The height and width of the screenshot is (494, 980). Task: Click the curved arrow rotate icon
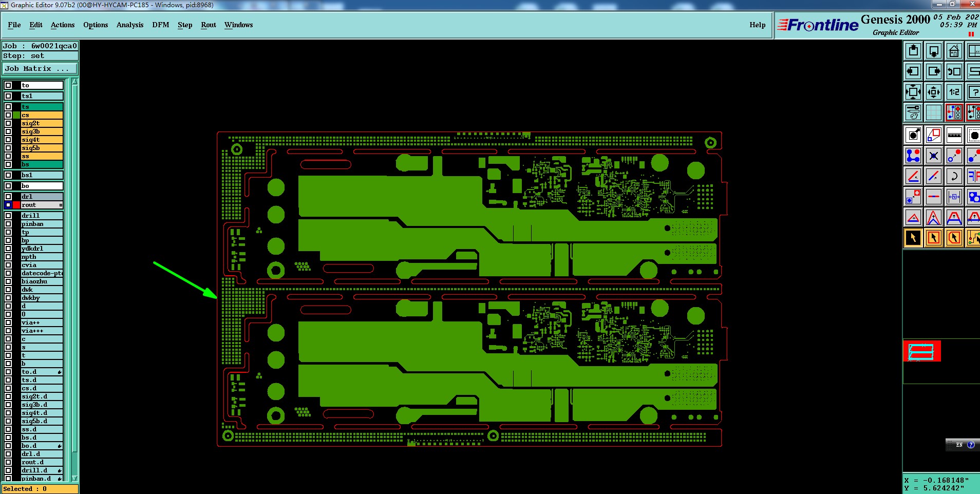click(954, 176)
